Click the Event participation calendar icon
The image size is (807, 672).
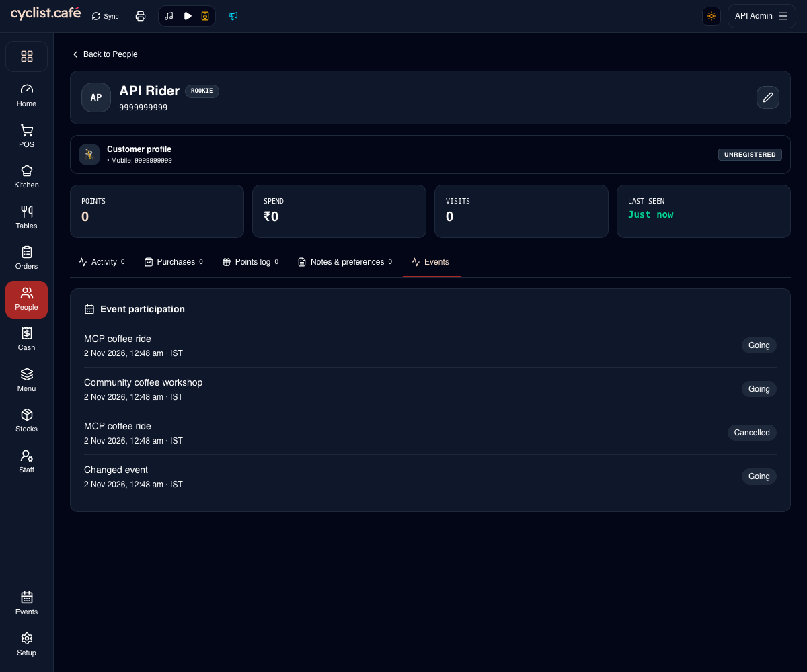pyautogui.click(x=89, y=309)
